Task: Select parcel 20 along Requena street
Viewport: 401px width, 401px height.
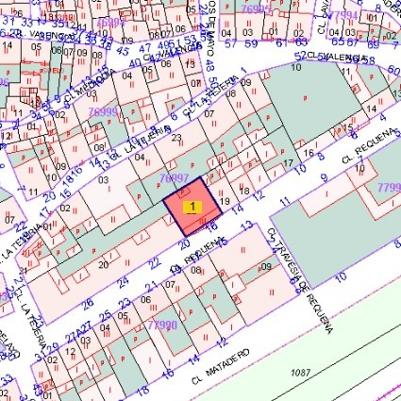Action: (104, 265)
